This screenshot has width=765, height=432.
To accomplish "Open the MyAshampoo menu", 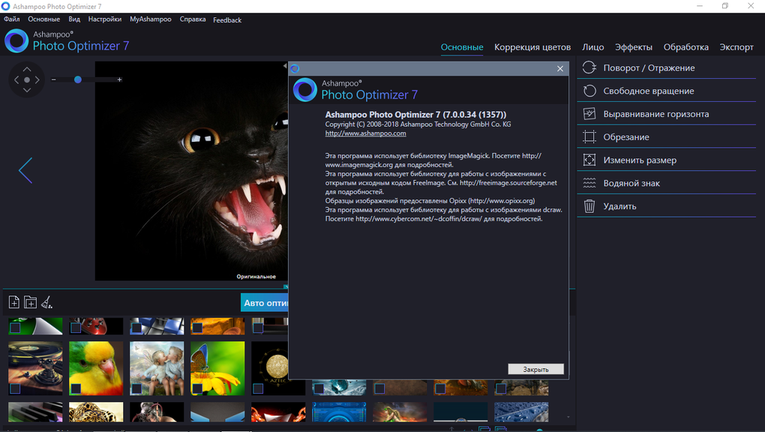I will [150, 19].
